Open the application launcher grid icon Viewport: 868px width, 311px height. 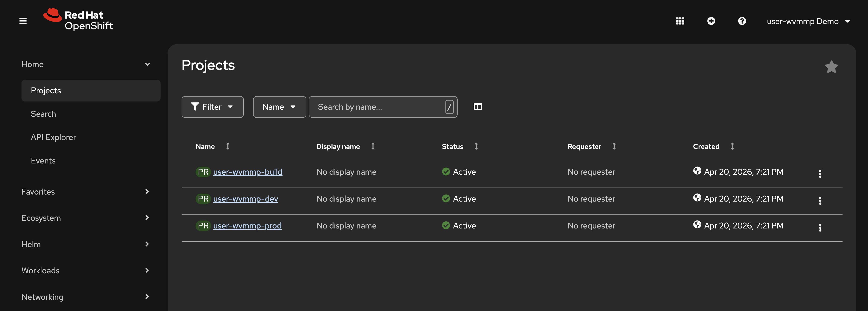(680, 21)
